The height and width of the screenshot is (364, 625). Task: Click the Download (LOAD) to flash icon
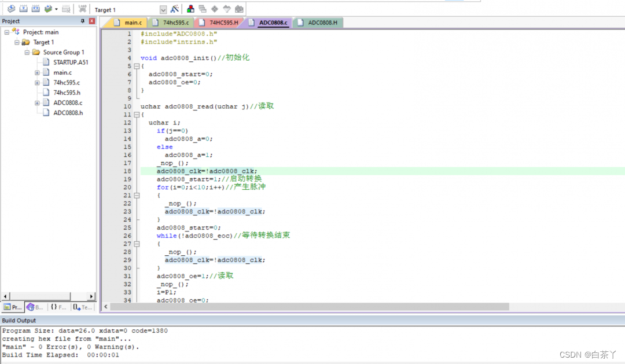[x=83, y=9]
